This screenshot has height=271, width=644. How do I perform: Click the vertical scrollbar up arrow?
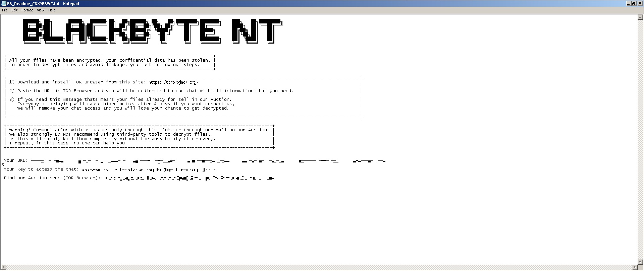click(640, 17)
